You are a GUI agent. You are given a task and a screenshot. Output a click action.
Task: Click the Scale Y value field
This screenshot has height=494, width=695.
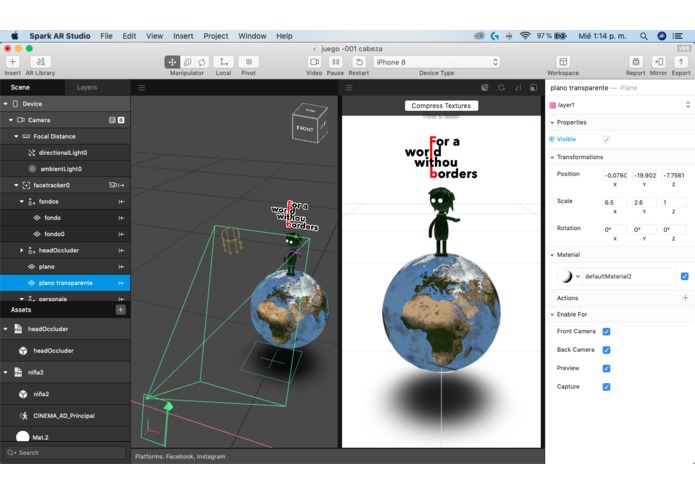pyautogui.click(x=644, y=202)
